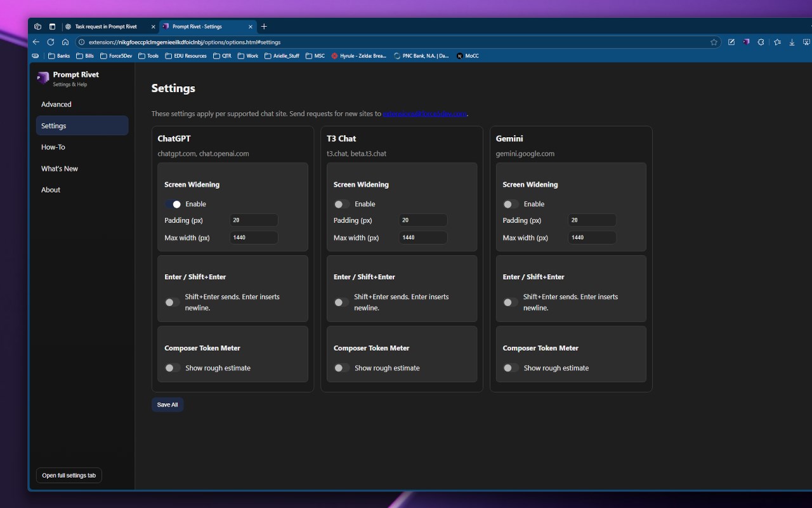Click Gemini Max width (px) input field

[592, 237]
